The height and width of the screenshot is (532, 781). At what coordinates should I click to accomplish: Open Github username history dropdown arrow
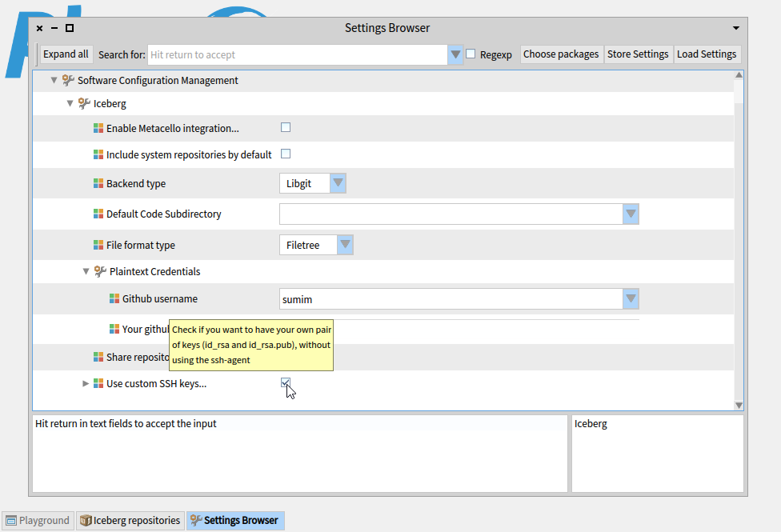coord(631,299)
